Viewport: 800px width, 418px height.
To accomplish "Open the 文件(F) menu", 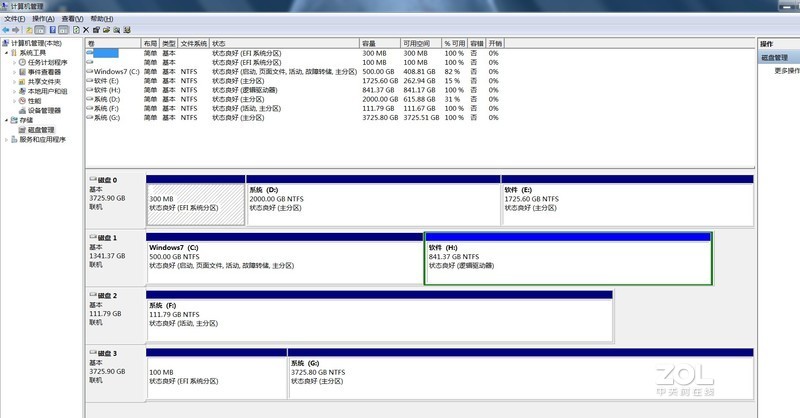I will (x=14, y=19).
